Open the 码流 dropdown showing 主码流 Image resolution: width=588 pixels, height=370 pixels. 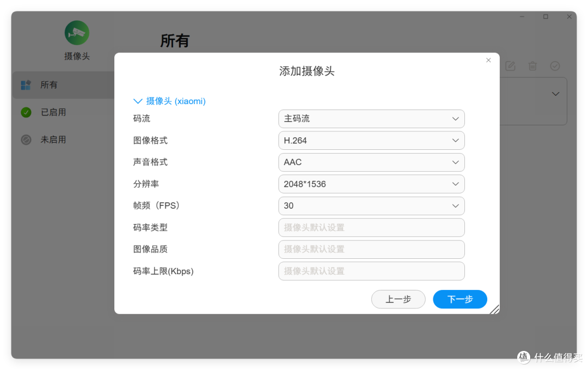[x=371, y=119]
